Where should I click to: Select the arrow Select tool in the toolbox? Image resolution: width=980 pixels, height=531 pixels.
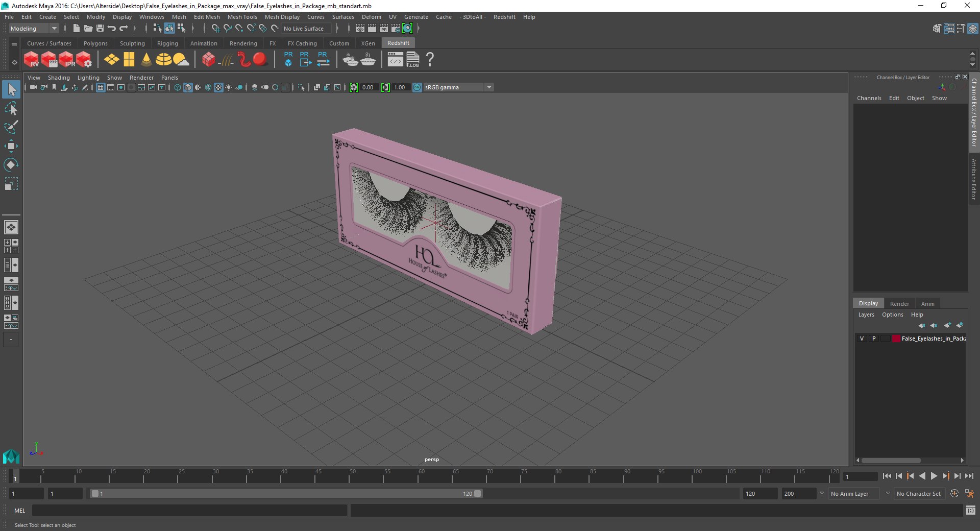pos(11,89)
